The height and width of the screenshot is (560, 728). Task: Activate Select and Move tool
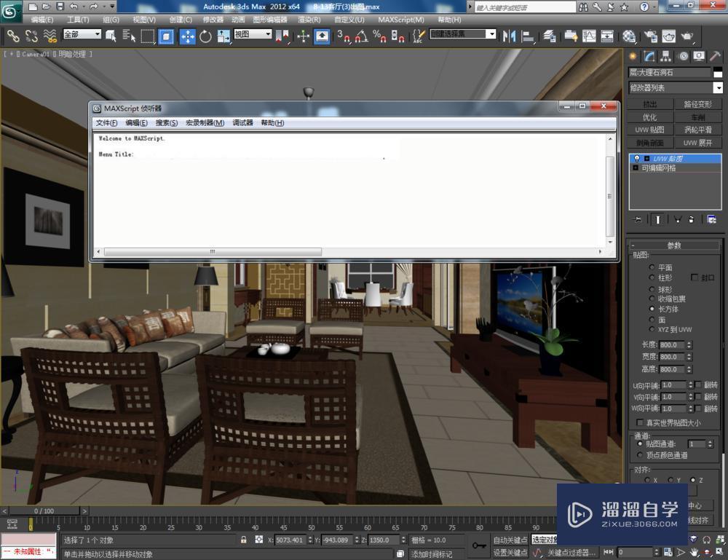(187, 36)
